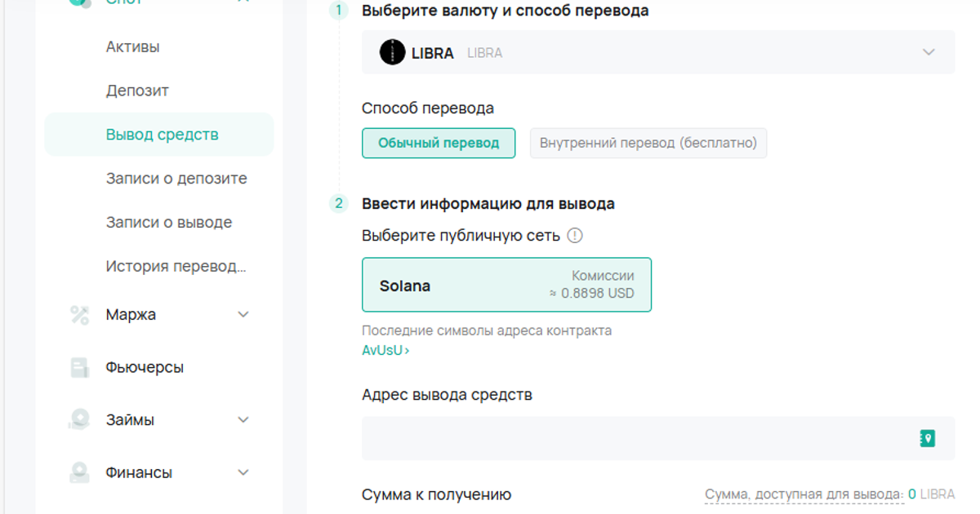This screenshot has height=514, width=980.
Task: Open Записи о депозите page
Action: (176, 179)
